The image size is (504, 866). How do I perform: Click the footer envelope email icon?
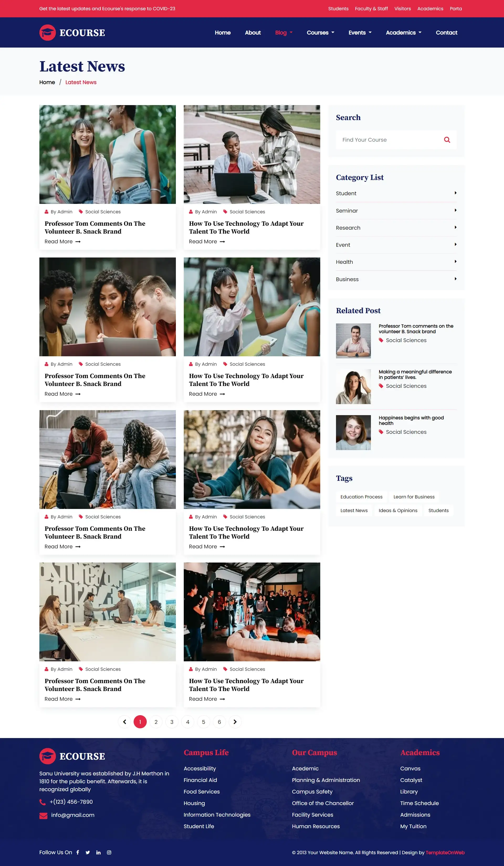click(43, 816)
